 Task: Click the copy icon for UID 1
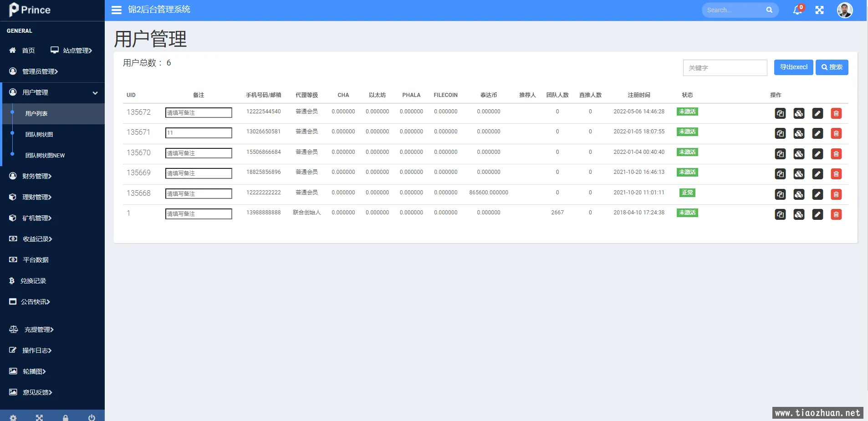(x=780, y=214)
